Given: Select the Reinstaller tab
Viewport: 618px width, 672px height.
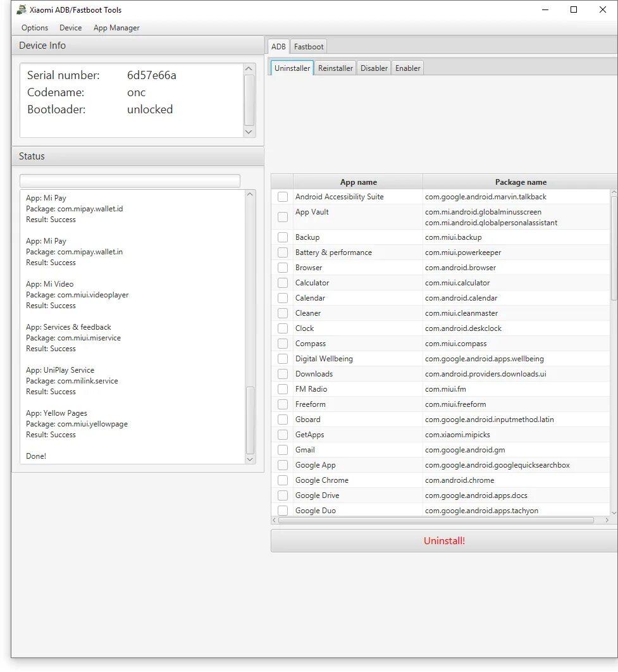Looking at the screenshot, I should coord(335,68).
